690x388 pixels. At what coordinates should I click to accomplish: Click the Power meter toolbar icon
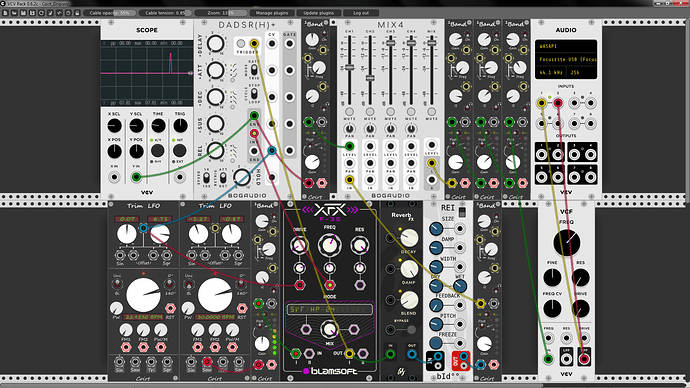click(x=59, y=13)
